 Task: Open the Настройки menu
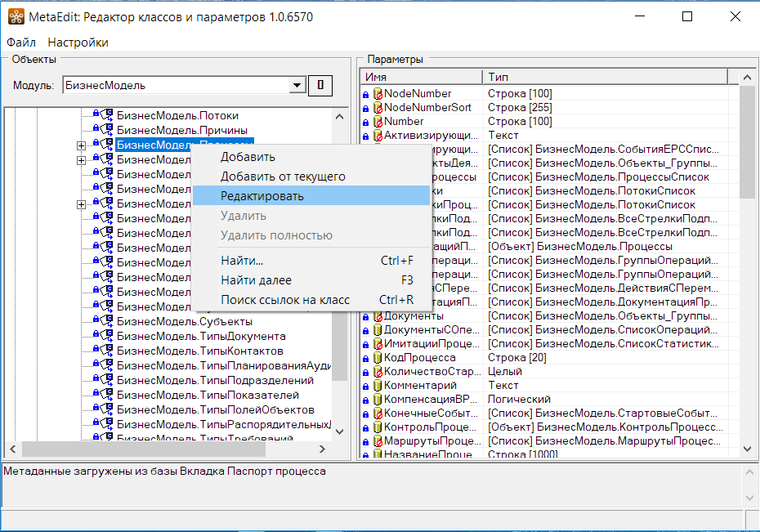tap(78, 42)
